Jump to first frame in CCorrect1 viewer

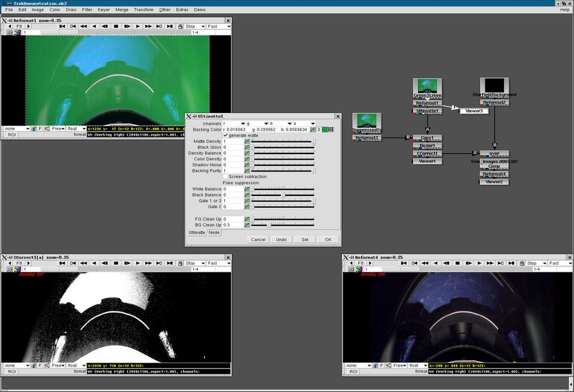pos(62,263)
